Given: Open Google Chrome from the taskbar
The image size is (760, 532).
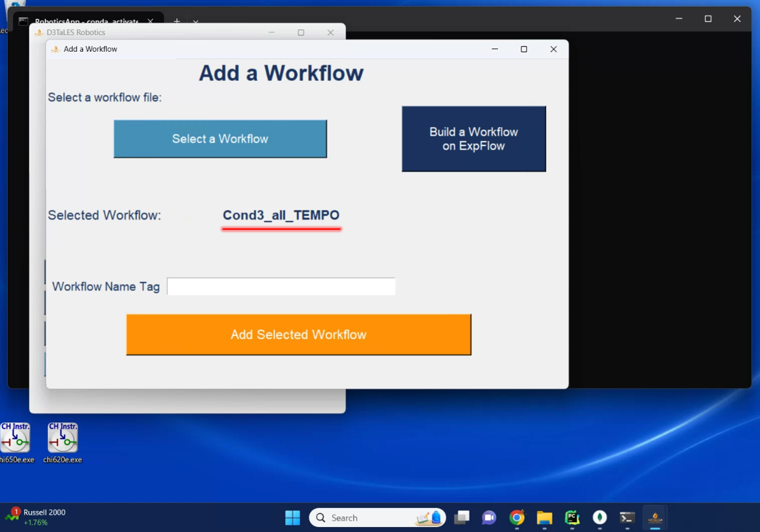Looking at the screenshot, I should tap(517, 518).
